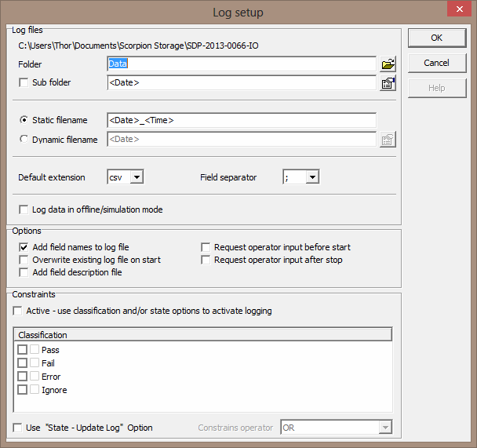Enable Request operator input after stop
This screenshot has width=477, height=448.
click(x=206, y=260)
